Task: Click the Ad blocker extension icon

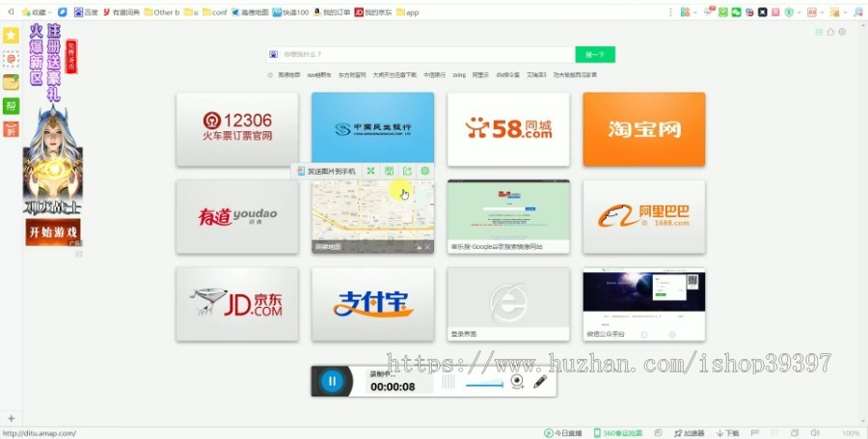Action: point(812,13)
